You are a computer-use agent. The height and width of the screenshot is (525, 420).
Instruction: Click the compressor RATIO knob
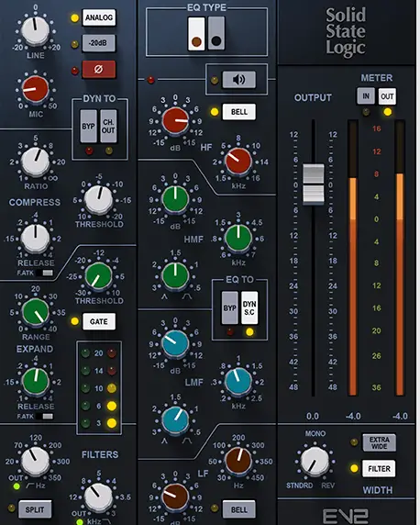[x=35, y=162]
